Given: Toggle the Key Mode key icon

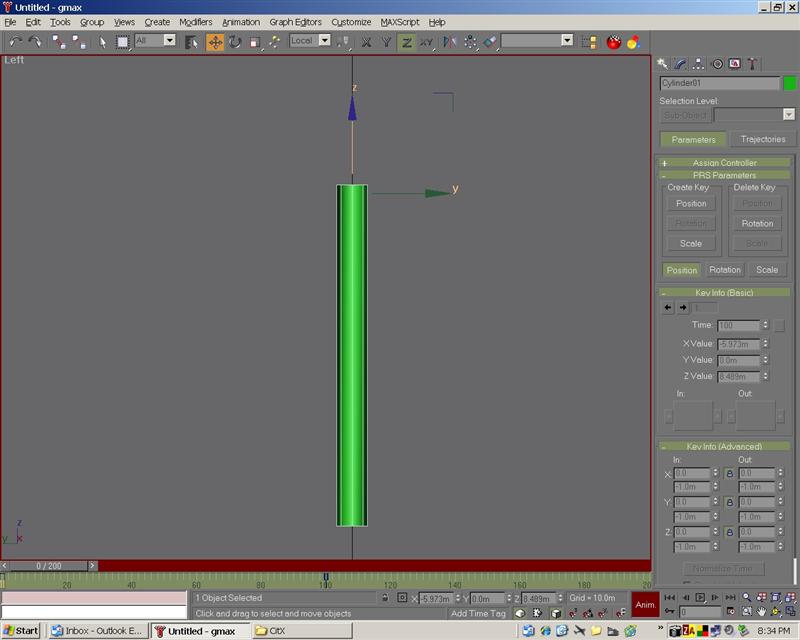Looking at the screenshot, I should click(x=669, y=611).
